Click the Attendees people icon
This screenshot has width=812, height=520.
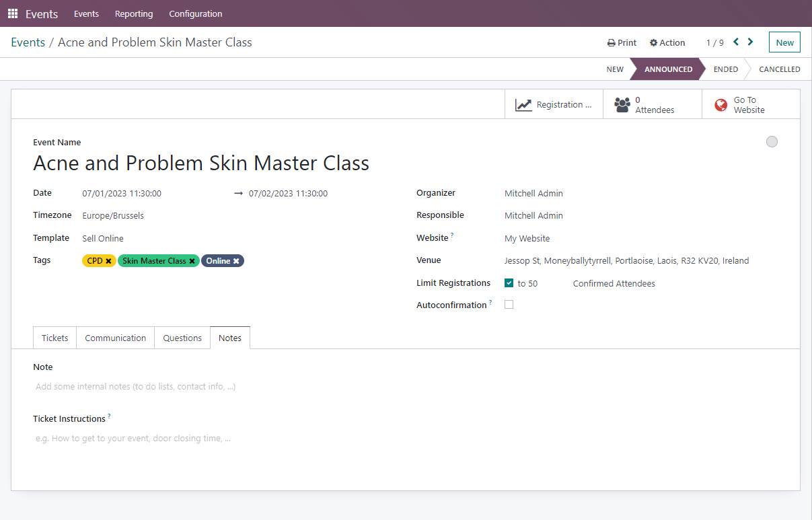click(x=622, y=105)
